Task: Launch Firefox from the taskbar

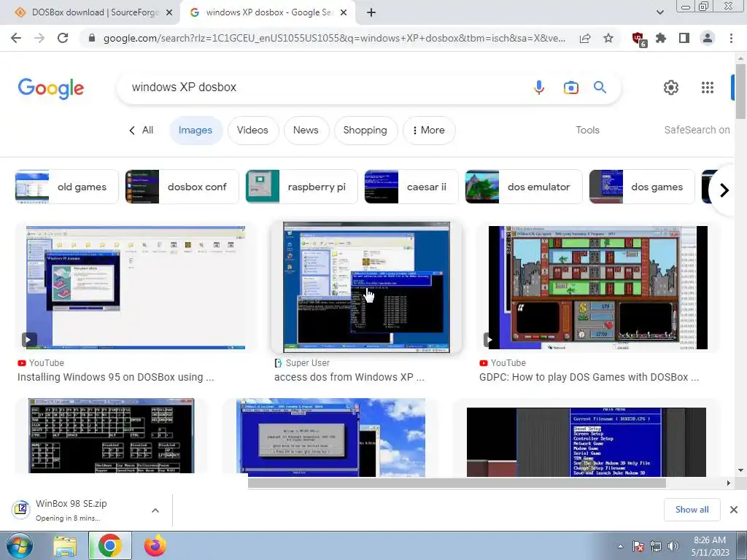Action: (155, 545)
